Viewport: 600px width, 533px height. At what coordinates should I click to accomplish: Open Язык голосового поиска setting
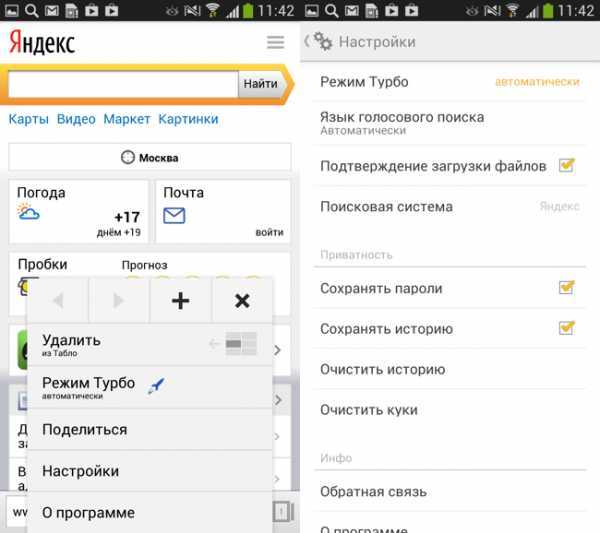(x=450, y=123)
